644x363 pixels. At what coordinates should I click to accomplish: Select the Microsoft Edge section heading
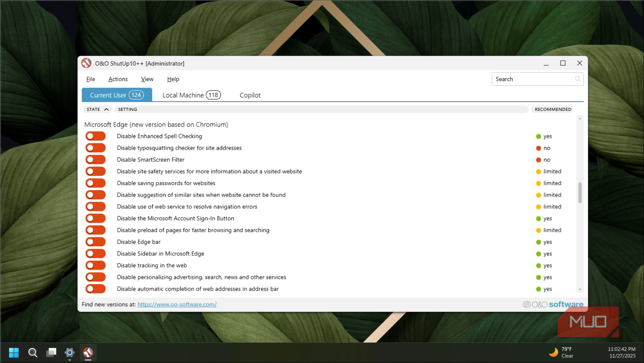coord(156,125)
